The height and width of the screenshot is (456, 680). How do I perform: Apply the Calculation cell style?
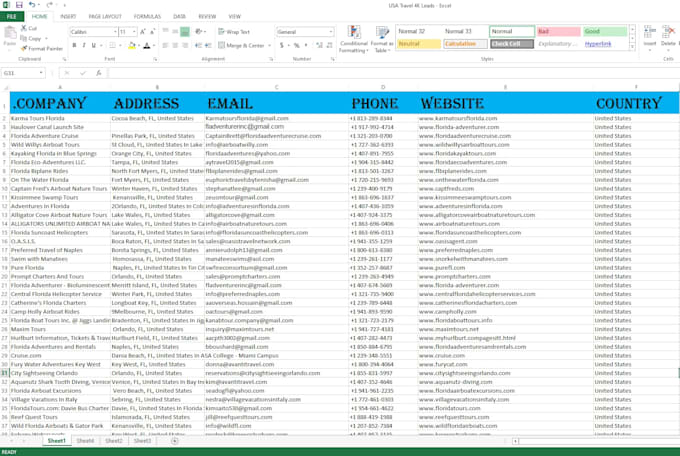[465, 44]
